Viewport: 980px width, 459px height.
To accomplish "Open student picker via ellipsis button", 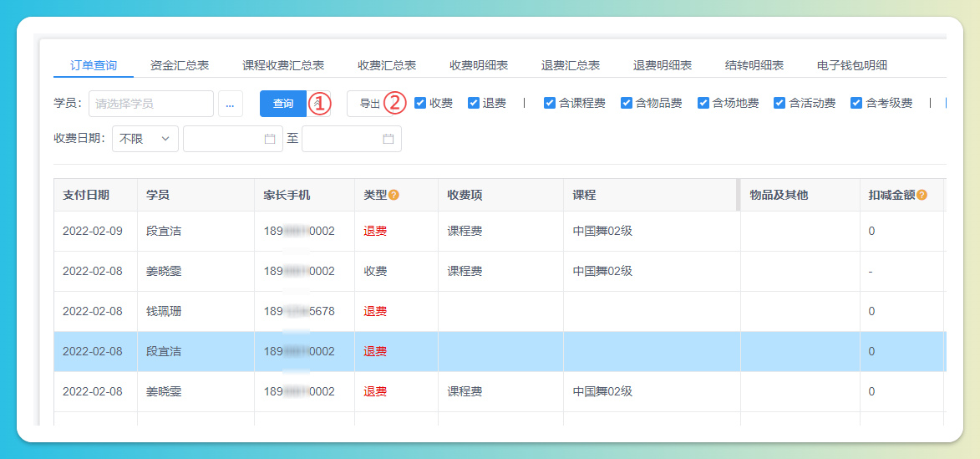I will pos(230,104).
